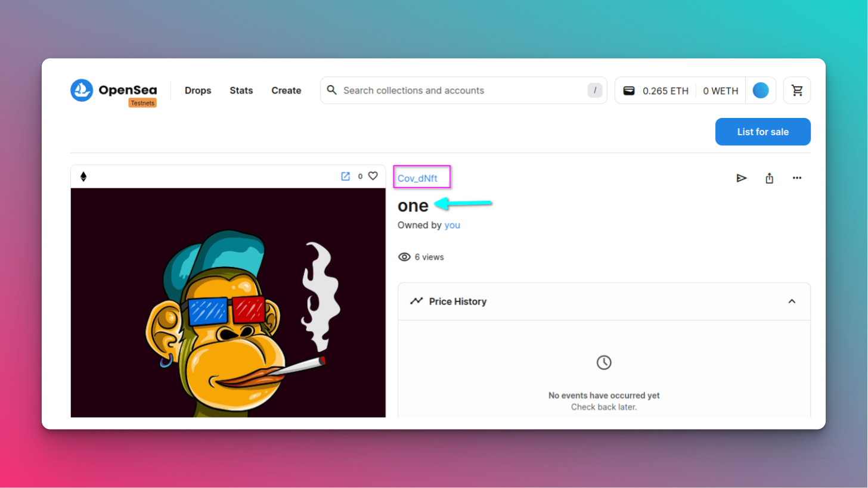Click the share icon

[770, 178]
